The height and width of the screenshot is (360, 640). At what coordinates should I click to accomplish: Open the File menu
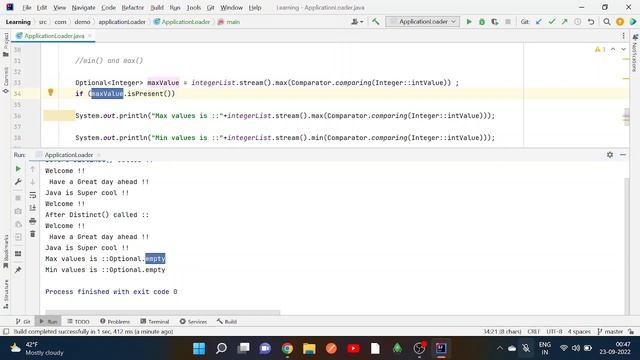27,7
